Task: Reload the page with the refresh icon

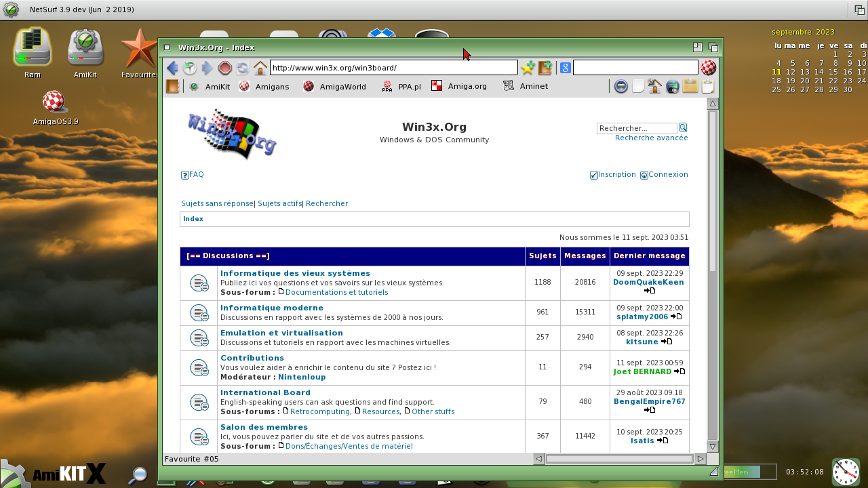Action: pyautogui.click(x=243, y=68)
